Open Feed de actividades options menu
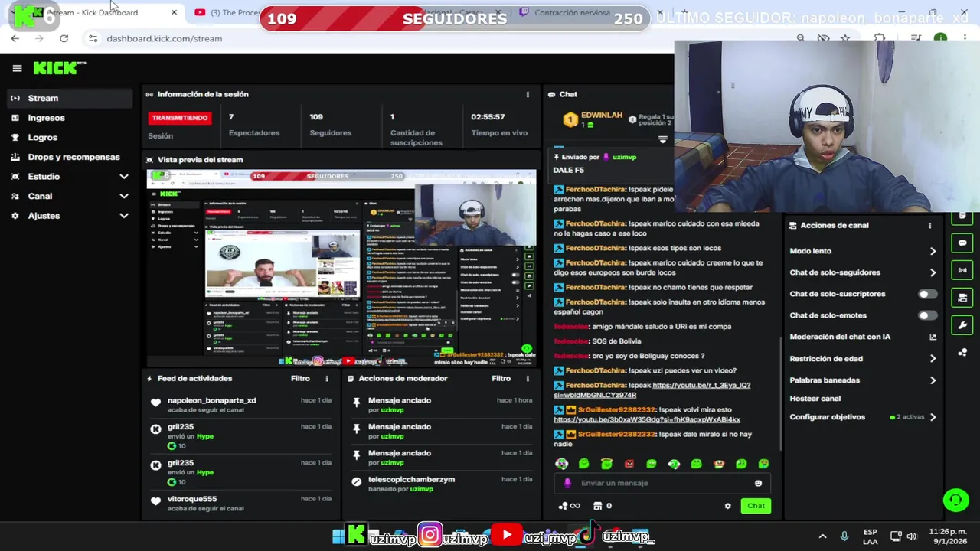 pos(326,378)
